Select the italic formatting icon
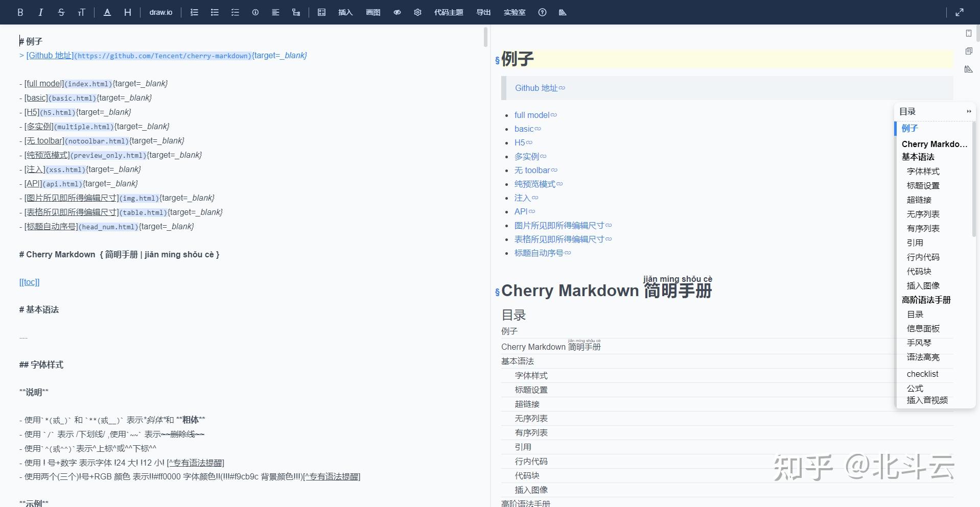Viewport: 980px width, 507px height. (41, 12)
